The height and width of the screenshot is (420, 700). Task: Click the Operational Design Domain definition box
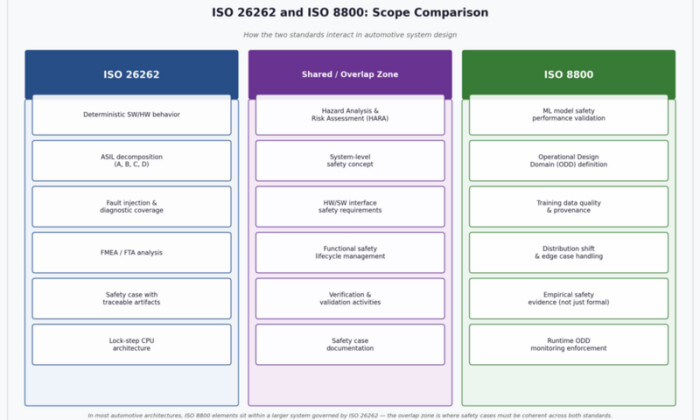click(x=568, y=160)
